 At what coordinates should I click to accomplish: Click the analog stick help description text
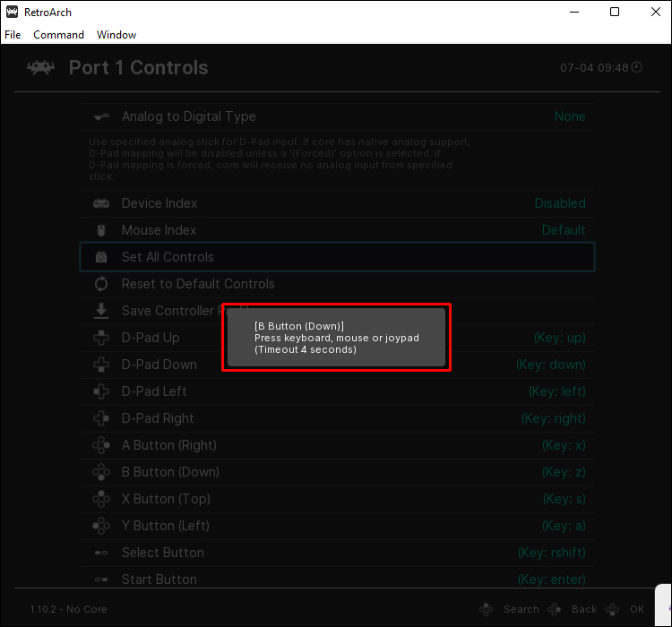(x=280, y=159)
